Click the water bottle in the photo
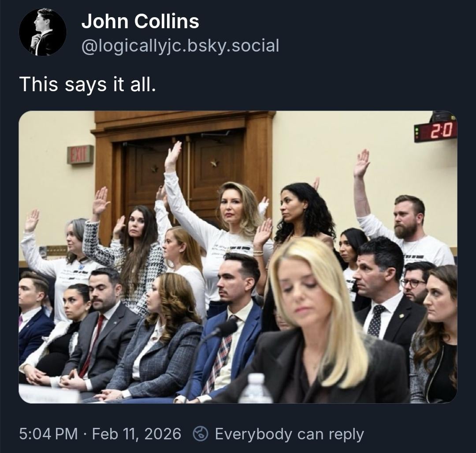Image resolution: width=476 pixels, height=453 pixels. pyautogui.click(x=255, y=389)
